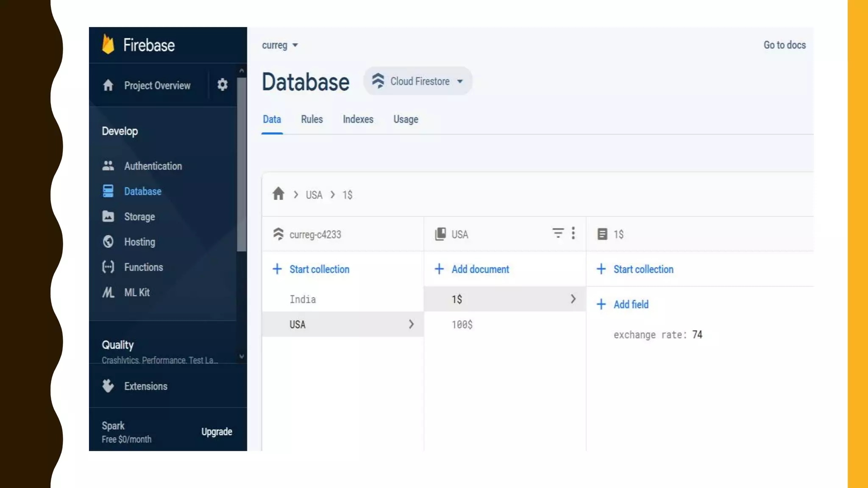Click the 1$ document icon in header

tap(602, 234)
